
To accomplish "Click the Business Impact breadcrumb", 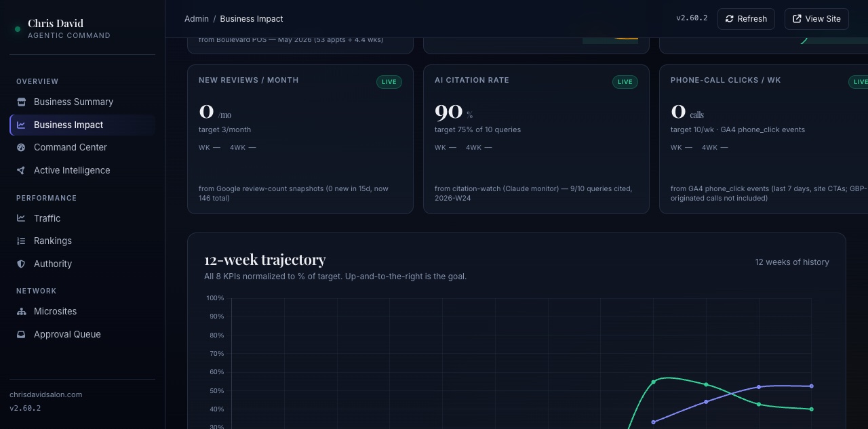I will (252, 19).
